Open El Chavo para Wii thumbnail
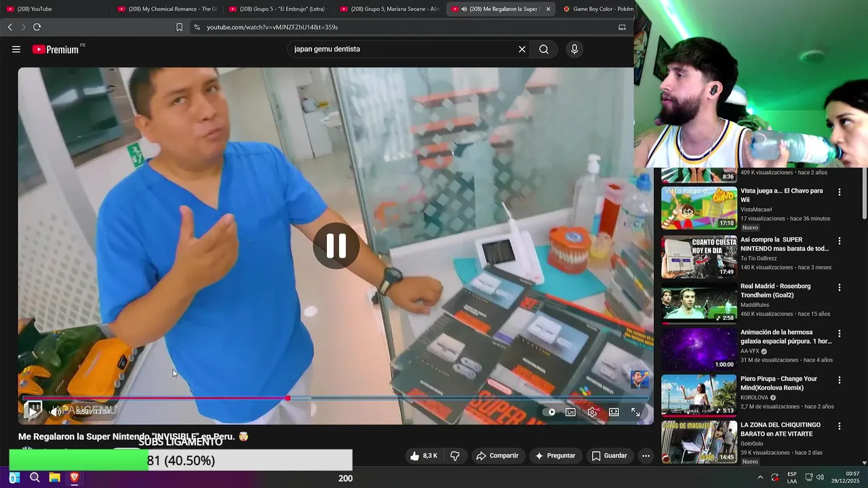Viewport: 868px width, 488px height. pyautogui.click(x=698, y=208)
